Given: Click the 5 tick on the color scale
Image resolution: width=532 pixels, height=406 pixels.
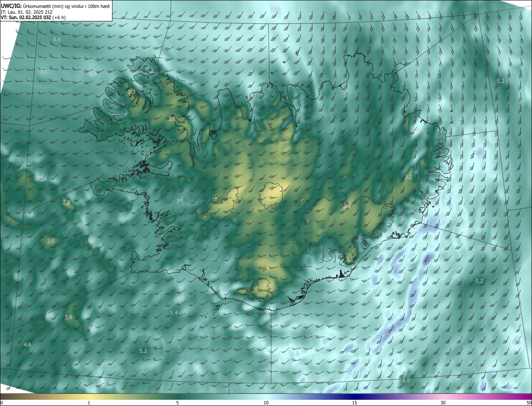Looking at the screenshot, I should [x=177, y=403].
